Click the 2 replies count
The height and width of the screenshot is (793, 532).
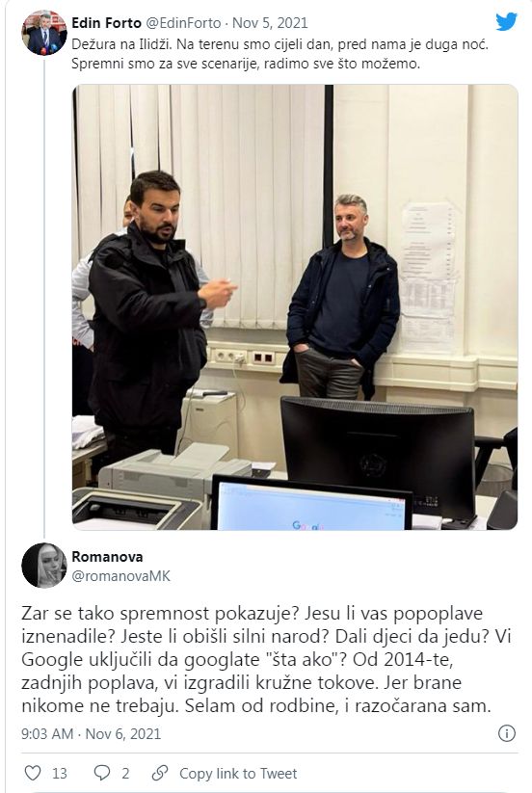(125, 774)
